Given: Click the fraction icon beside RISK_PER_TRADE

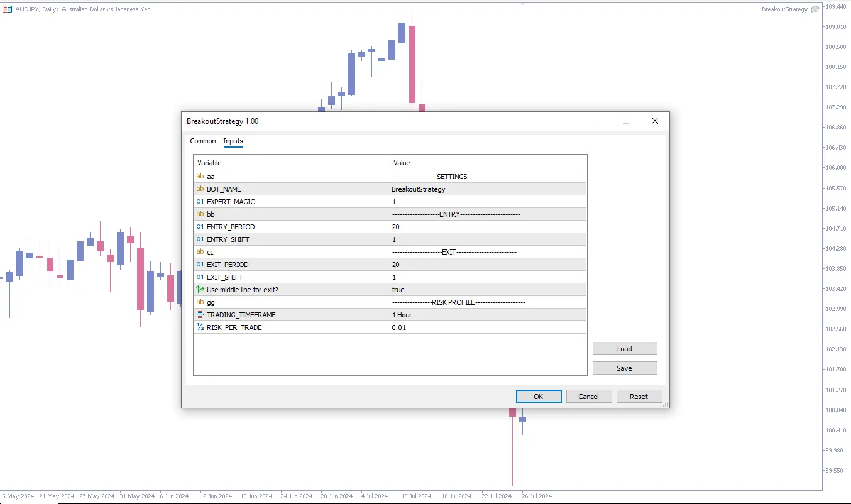Looking at the screenshot, I should [200, 327].
